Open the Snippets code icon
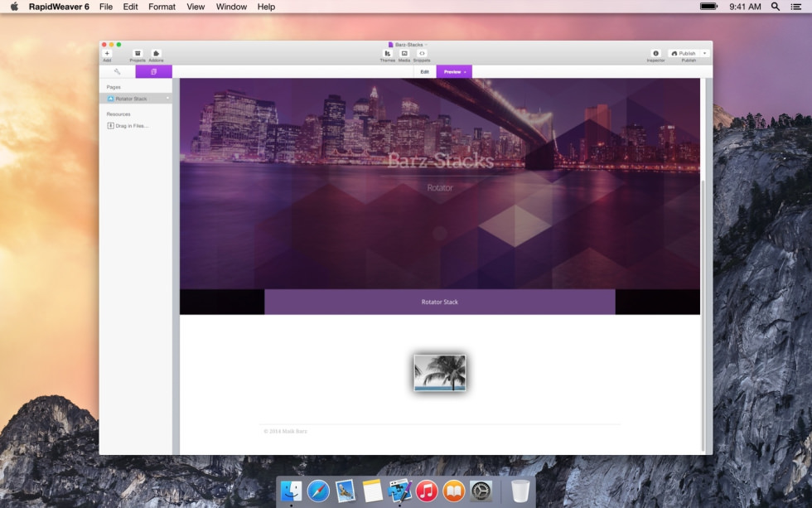The width and height of the screenshot is (812, 508). 422,53
